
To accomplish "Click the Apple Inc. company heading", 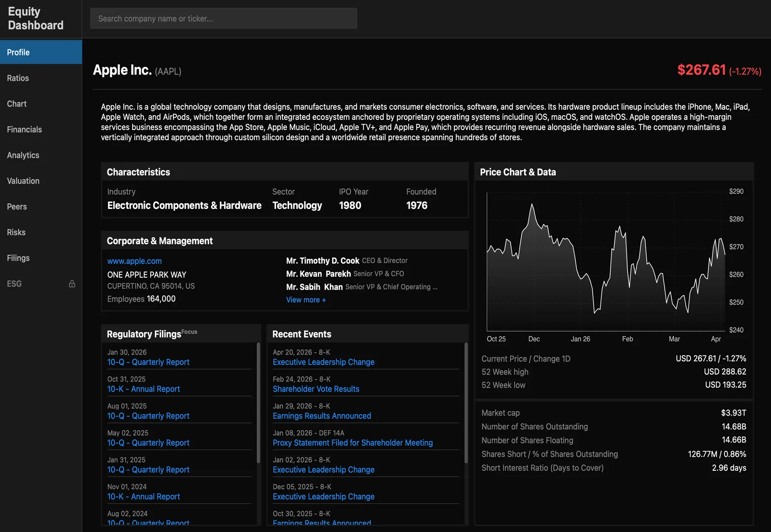I will [122, 70].
